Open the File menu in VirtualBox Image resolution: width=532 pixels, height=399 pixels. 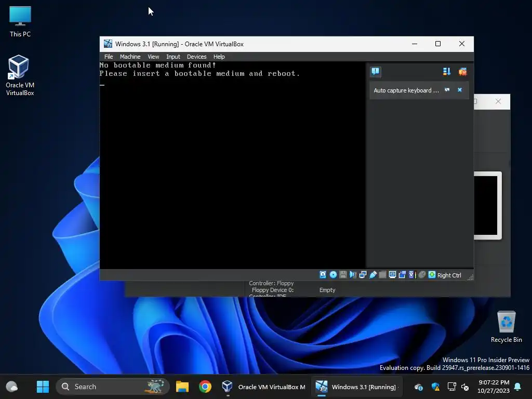pyautogui.click(x=109, y=57)
